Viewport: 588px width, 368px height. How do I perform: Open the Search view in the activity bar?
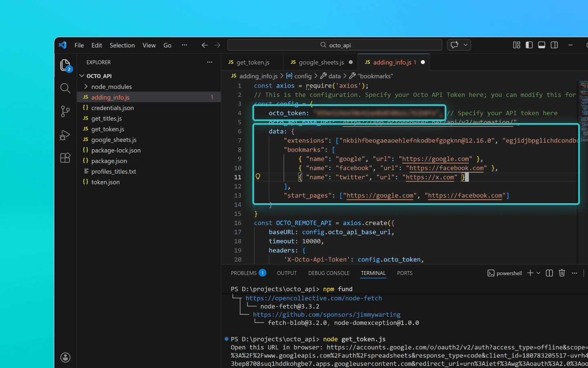pos(65,88)
